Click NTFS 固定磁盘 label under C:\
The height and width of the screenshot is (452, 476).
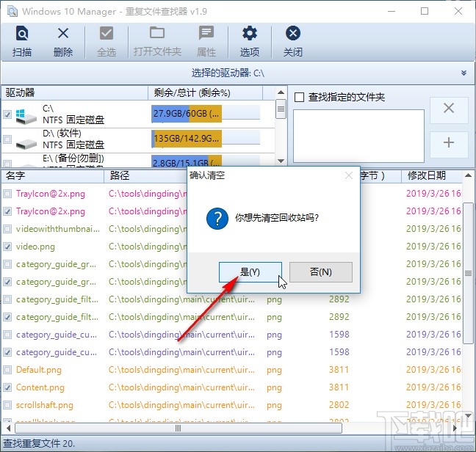click(x=73, y=120)
